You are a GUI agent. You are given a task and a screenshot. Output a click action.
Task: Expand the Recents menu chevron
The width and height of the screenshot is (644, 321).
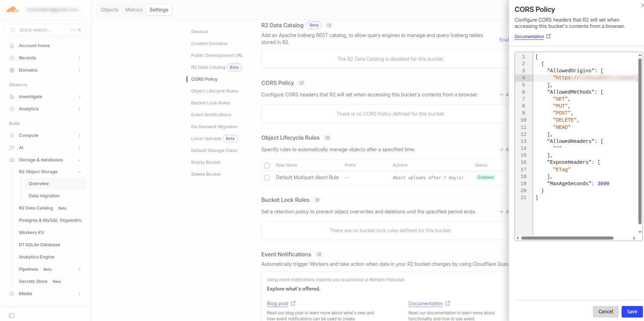[79, 58]
